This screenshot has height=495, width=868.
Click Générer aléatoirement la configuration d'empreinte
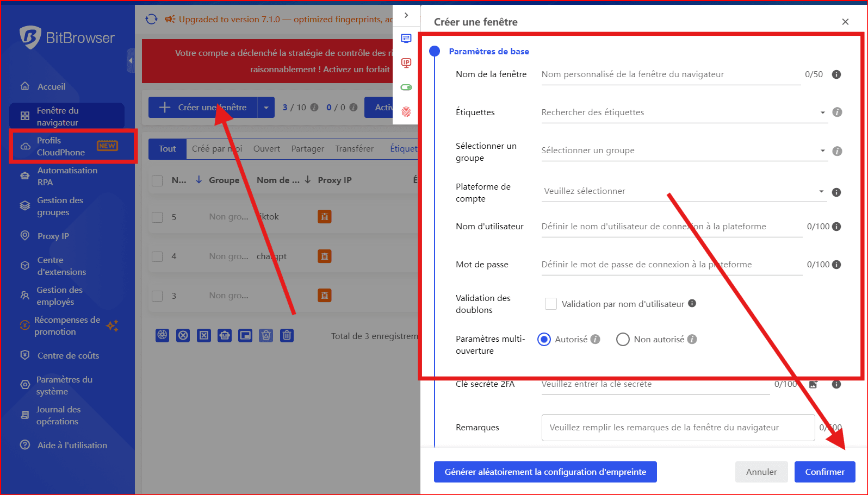click(x=545, y=472)
